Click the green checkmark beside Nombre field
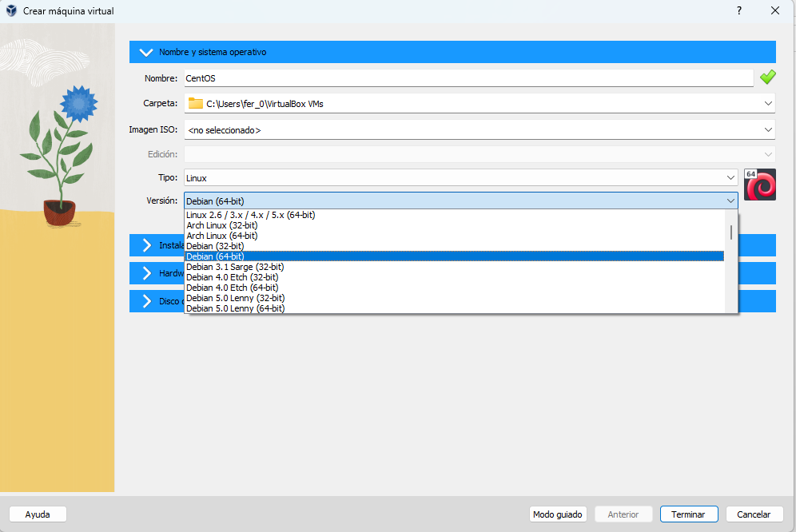Image resolution: width=796 pixels, height=532 pixels. [767, 77]
